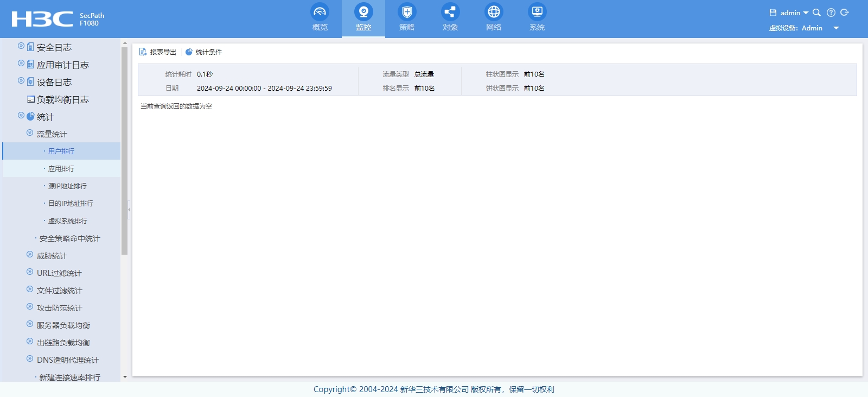Screen dimensions: 868x397
Task: Collapse the 统计 tree node
Action: click(21, 116)
